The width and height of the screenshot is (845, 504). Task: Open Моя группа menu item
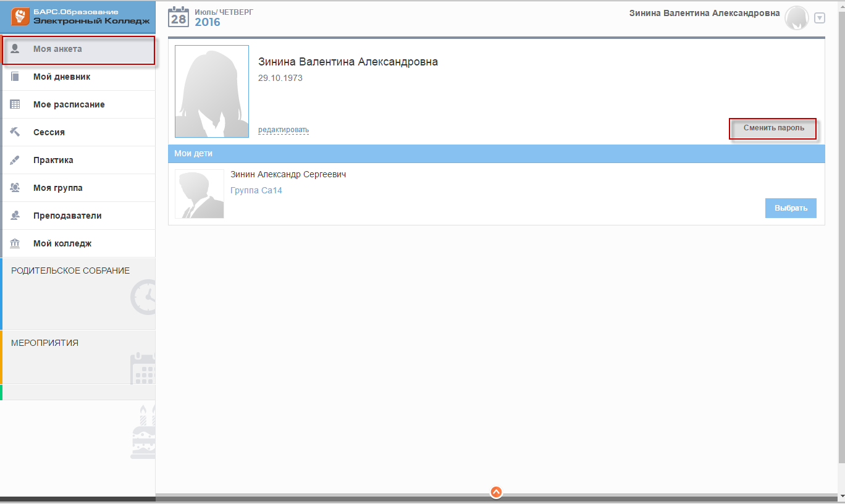pyautogui.click(x=57, y=188)
